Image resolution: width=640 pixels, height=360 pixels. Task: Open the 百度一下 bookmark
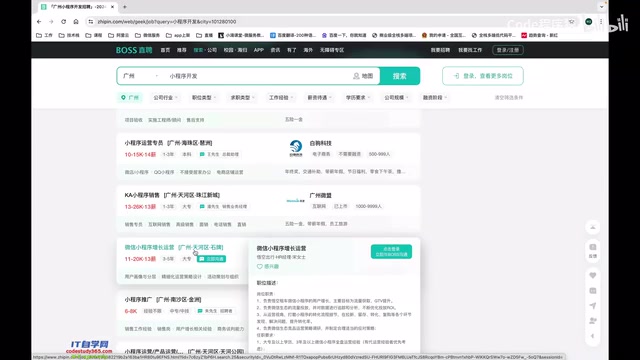344,36
